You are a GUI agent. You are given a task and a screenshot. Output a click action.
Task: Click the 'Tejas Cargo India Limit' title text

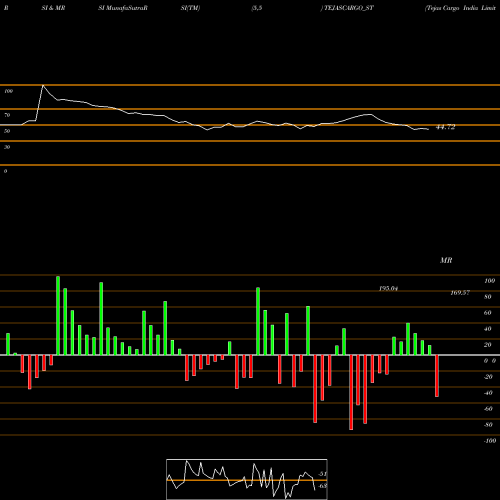460,8
